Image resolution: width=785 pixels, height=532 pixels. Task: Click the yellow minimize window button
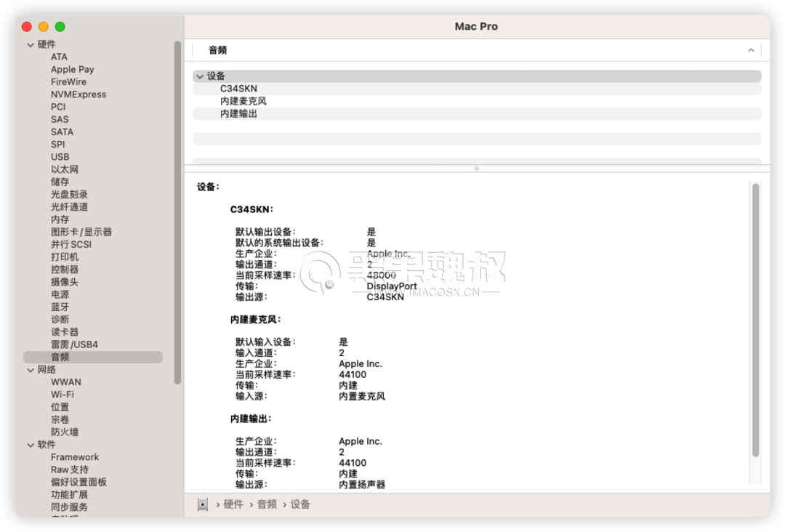pos(44,26)
